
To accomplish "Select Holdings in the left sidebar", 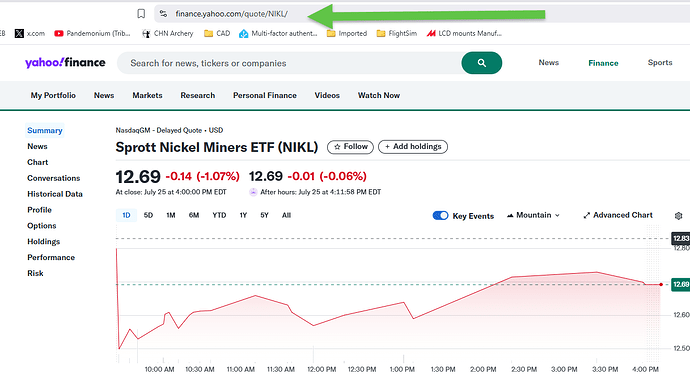I will pyautogui.click(x=44, y=241).
